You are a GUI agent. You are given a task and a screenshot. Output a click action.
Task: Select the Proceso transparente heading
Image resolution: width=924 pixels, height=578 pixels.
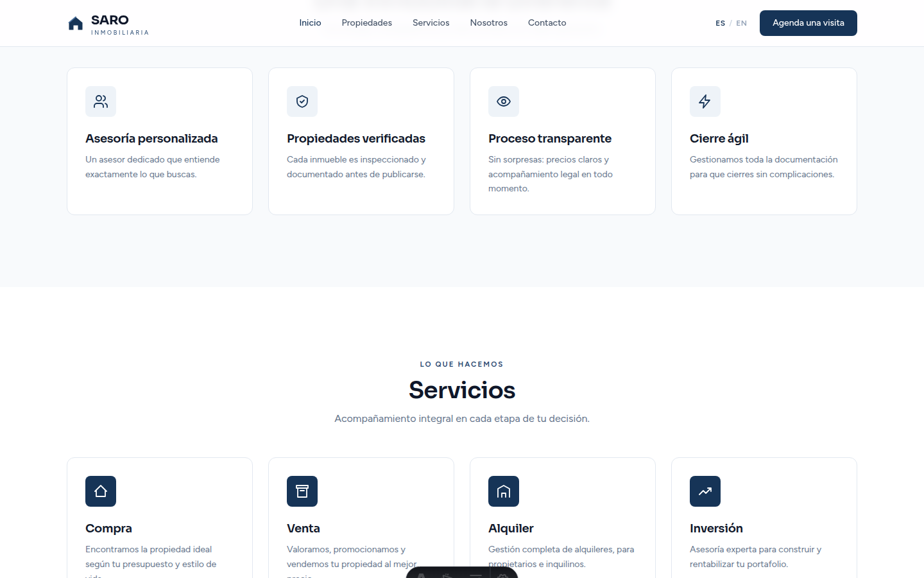click(550, 139)
